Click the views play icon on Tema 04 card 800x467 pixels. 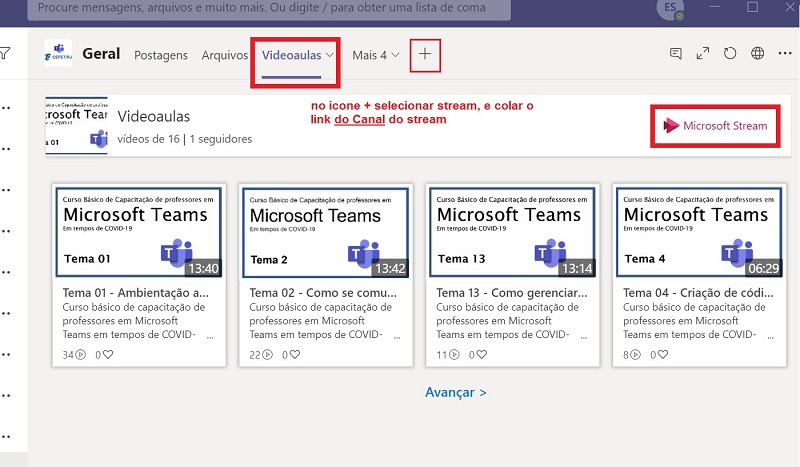point(635,354)
